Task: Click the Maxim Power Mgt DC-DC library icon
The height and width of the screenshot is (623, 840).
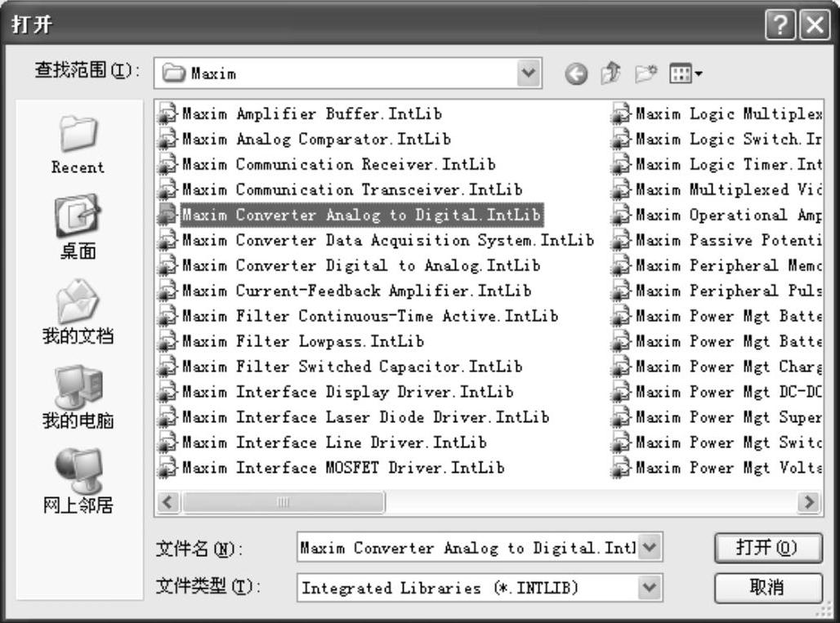Action: (x=621, y=392)
